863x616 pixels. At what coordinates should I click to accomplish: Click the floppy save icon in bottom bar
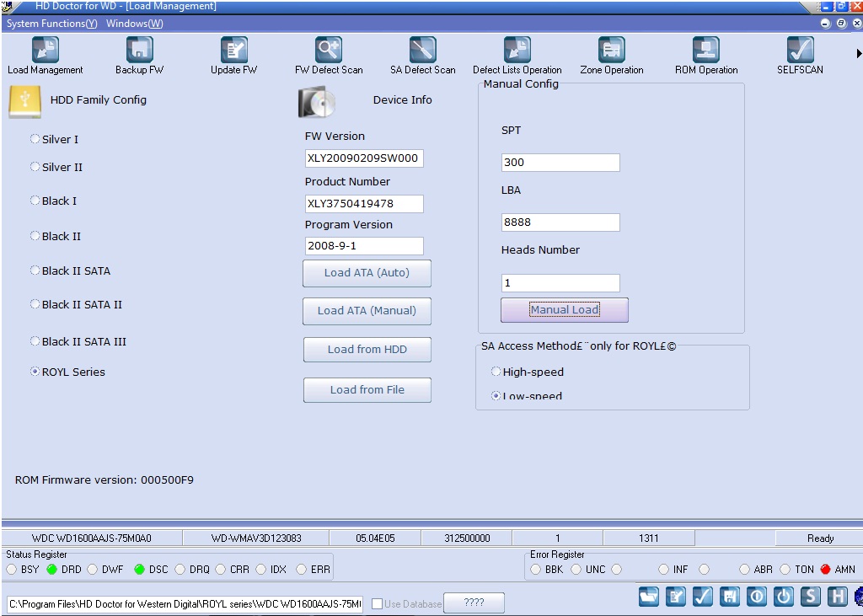[730, 596]
